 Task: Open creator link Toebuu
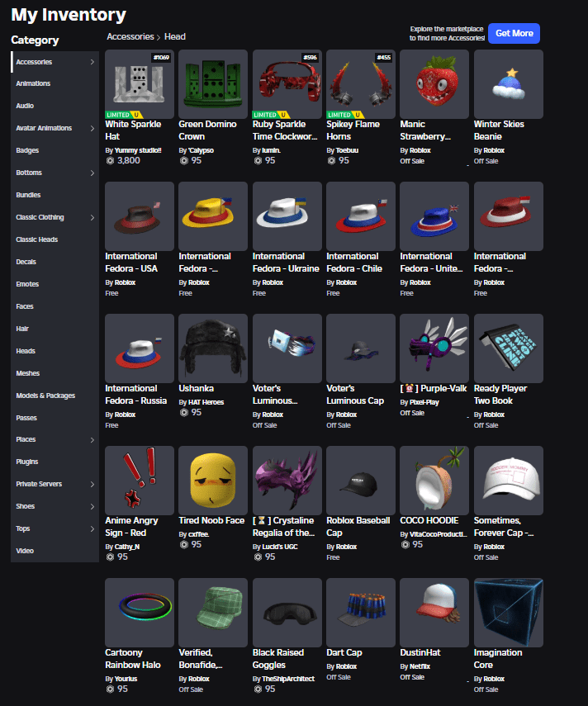tap(347, 150)
